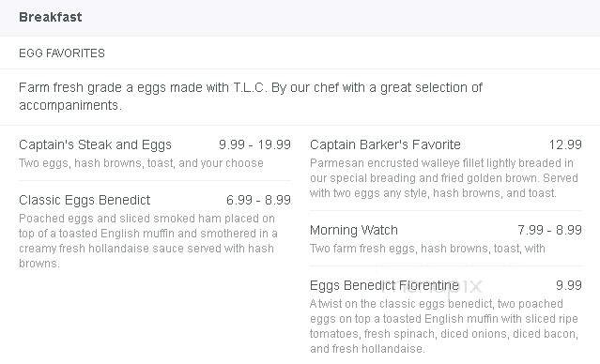Select the EGG FAVORITES section heading
This screenshot has width=600, height=364.
[62, 53]
